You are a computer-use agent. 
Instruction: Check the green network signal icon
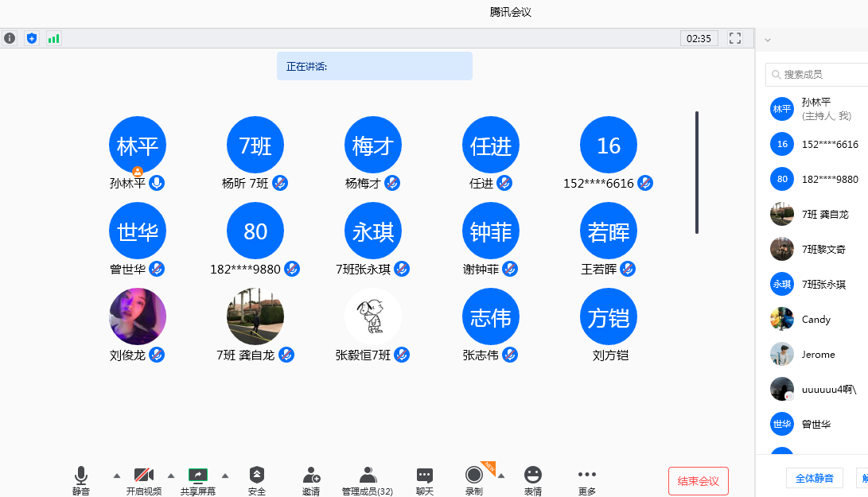tap(53, 38)
